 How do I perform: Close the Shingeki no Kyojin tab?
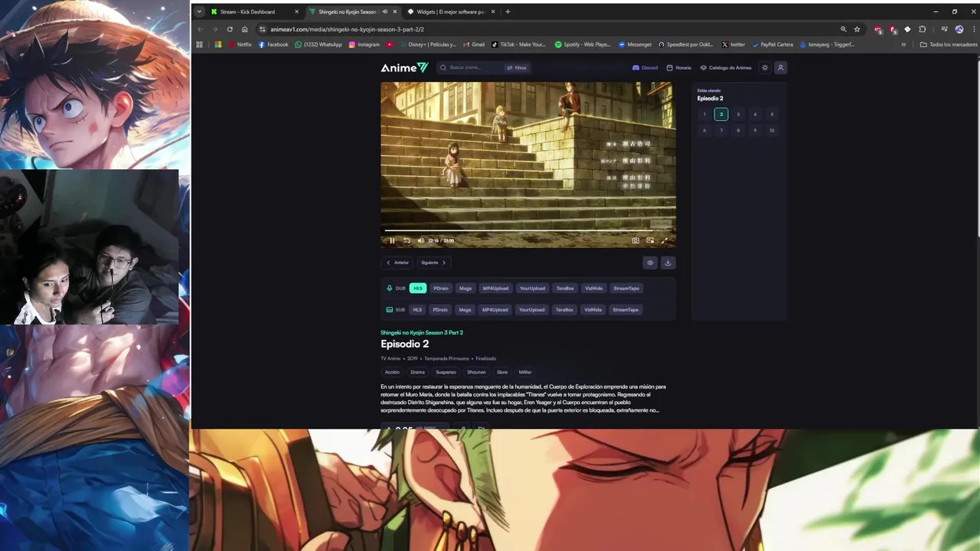[395, 11]
